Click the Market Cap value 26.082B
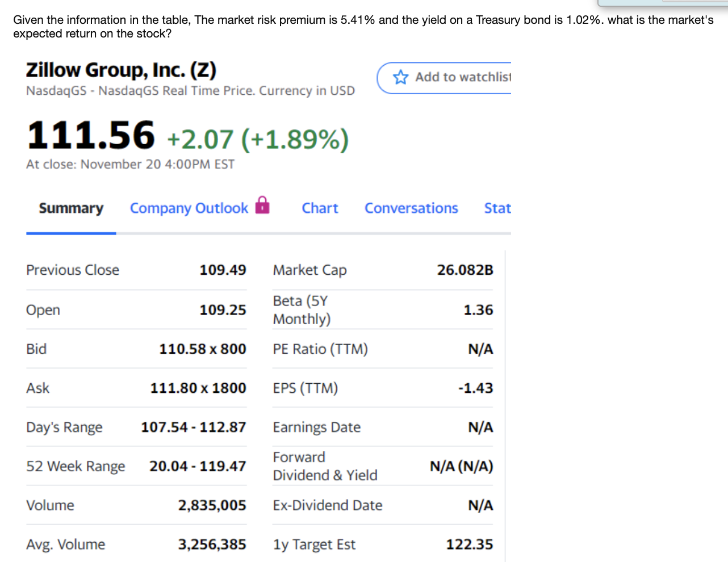Viewport: 728px width, 570px height. click(465, 270)
